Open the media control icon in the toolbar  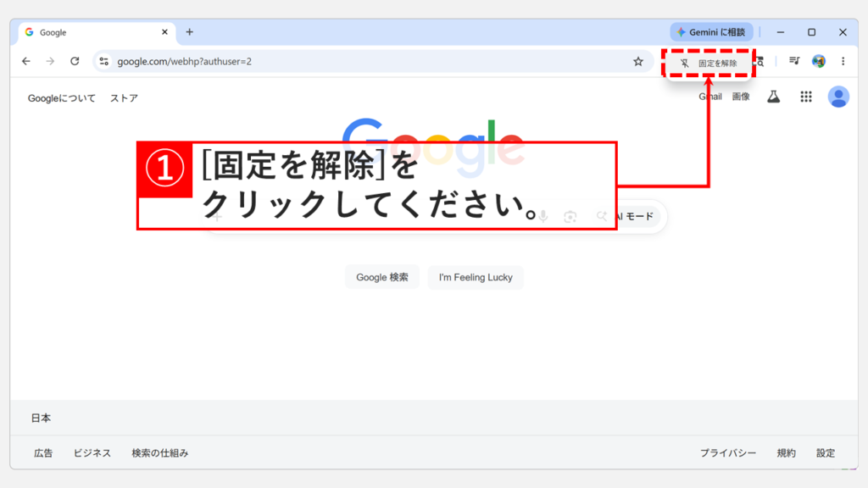(x=794, y=61)
